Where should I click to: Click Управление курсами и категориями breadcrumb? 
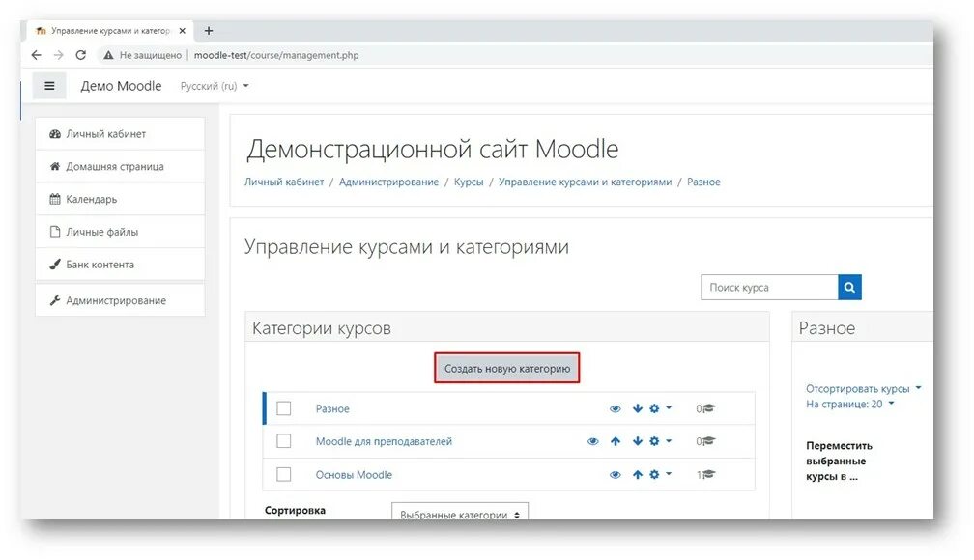[586, 182]
